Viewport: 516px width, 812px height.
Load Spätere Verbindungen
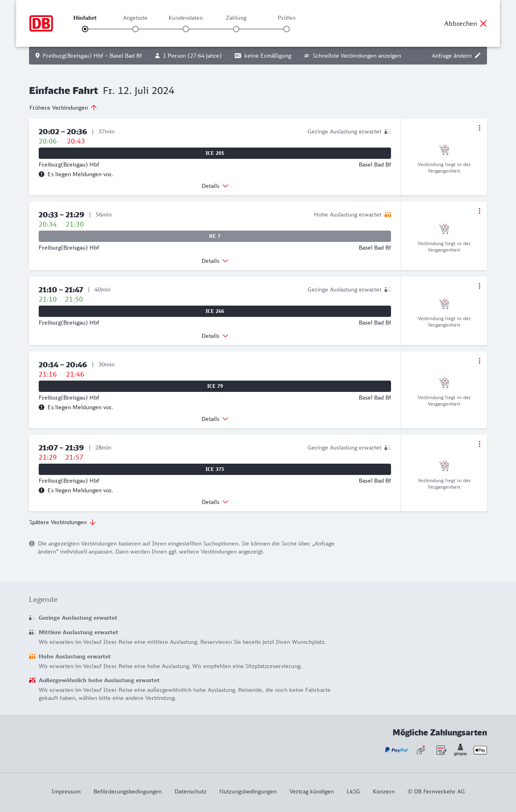[62, 522]
